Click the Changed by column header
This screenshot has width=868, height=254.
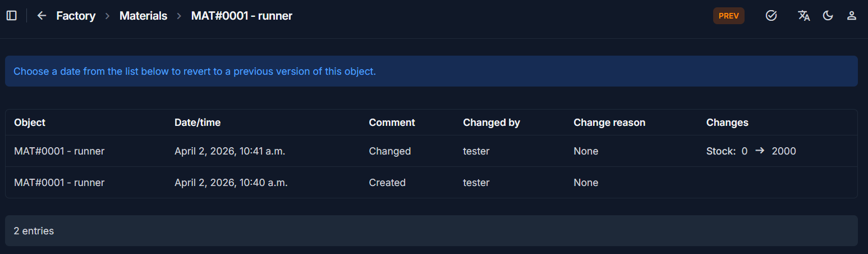tap(492, 123)
